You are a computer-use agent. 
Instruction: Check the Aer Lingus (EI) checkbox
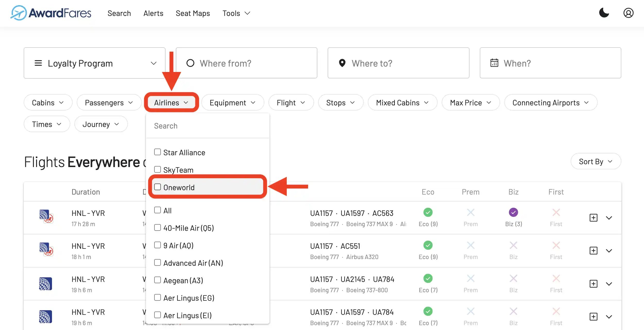point(157,315)
